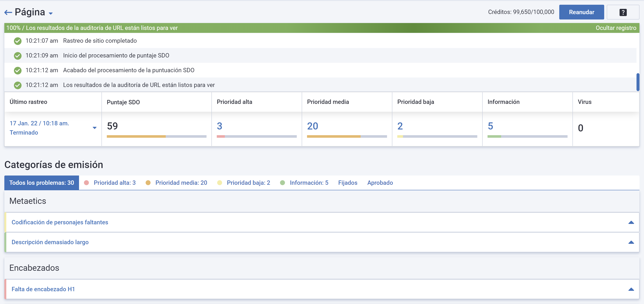This screenshot has height=304, width=644.
Task: Select the green dot beside Información filter
Action: pyautogui.click(x=283, y=182)
